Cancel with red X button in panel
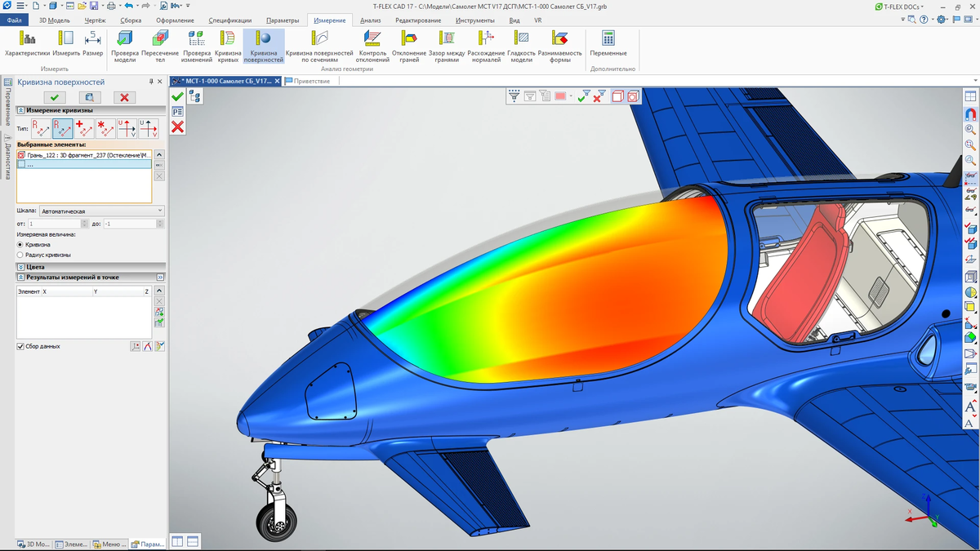 click(x=124, y=97)
